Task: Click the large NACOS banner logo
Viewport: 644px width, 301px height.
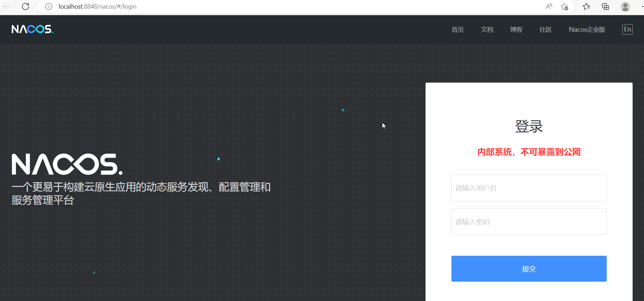Action: tap(67, 164)
